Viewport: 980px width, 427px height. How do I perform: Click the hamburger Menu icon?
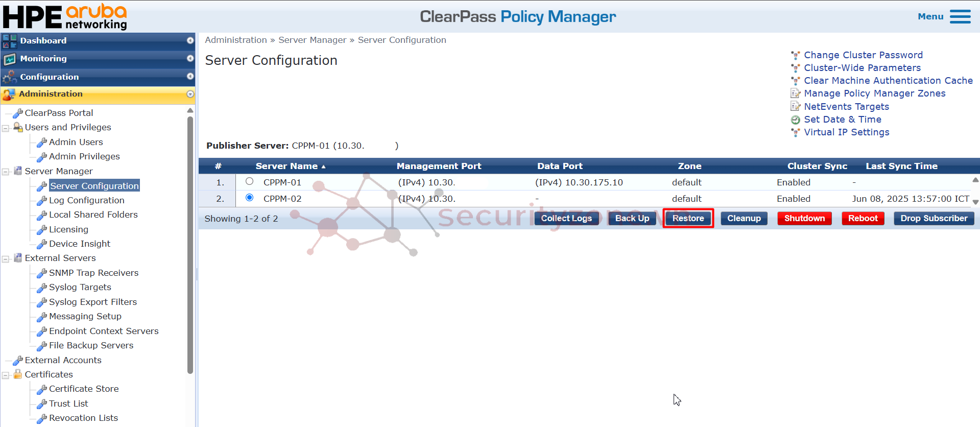[x=960, y=17]
